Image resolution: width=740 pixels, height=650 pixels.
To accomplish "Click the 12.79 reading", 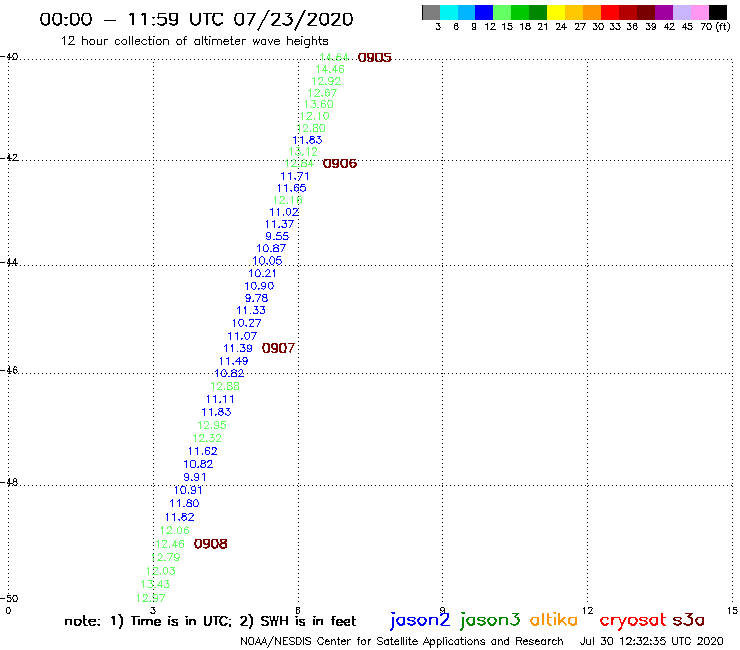I will pos(166,557).
